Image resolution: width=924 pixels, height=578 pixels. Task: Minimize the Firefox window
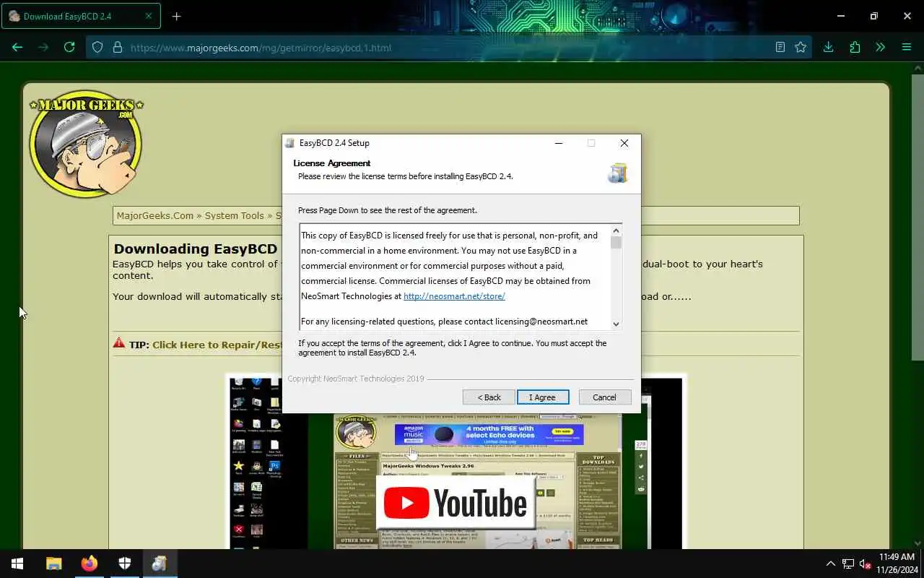840,16
